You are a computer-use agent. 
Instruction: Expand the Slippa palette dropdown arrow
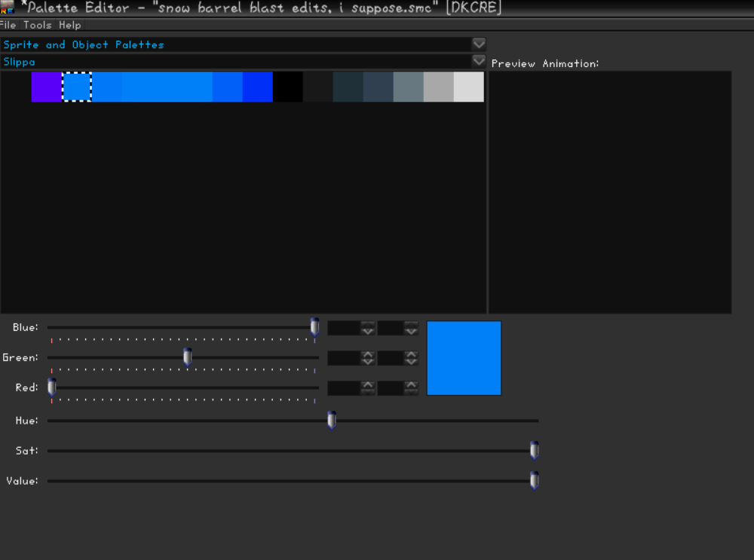pyautogui.click(x=478, y=61)
